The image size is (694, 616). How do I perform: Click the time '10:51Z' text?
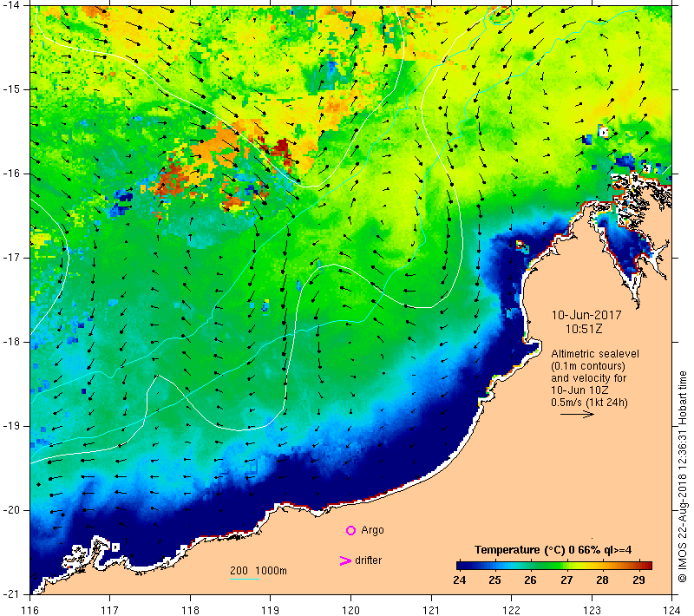tap(583, 329)
